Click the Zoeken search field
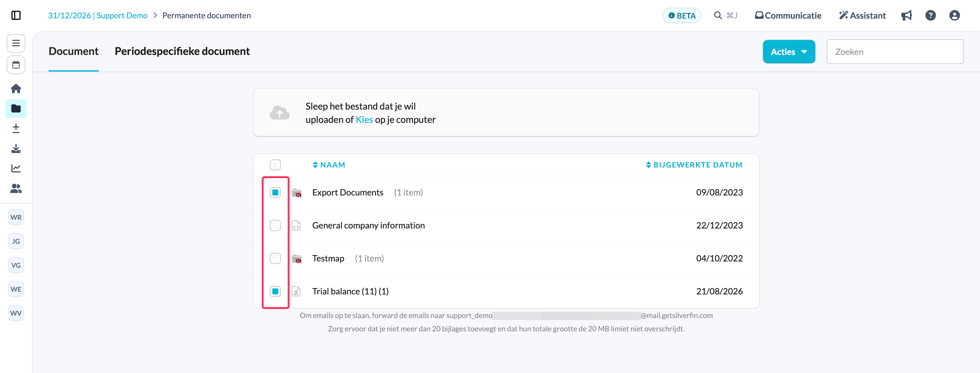980x373 pixels. coord(895,52)
